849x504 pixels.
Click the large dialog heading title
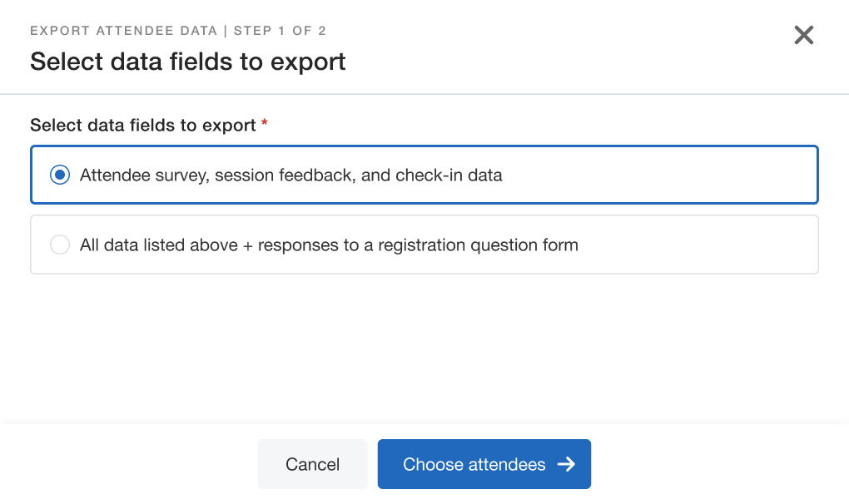click(187, 62)
